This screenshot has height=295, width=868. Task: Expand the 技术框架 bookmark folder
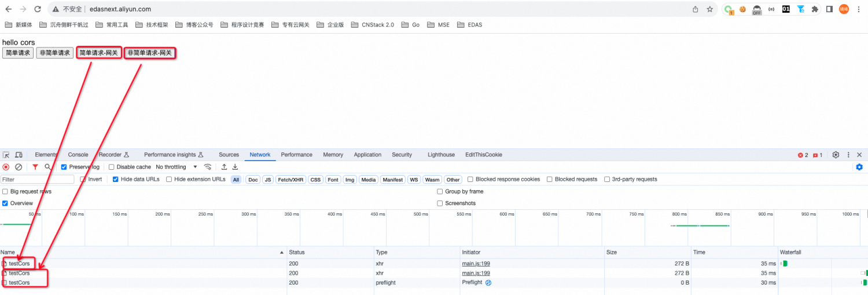pyautogui.click(x=152, y=25)
